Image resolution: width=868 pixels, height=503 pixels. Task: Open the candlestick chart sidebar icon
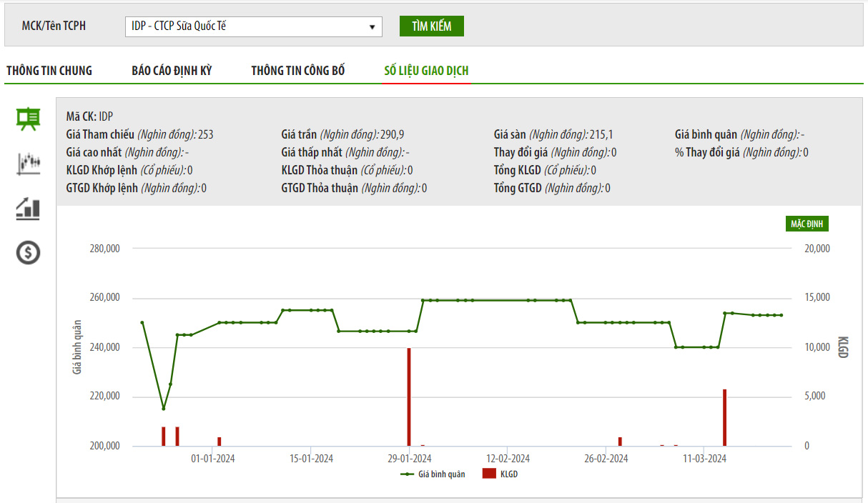point(28,164)
